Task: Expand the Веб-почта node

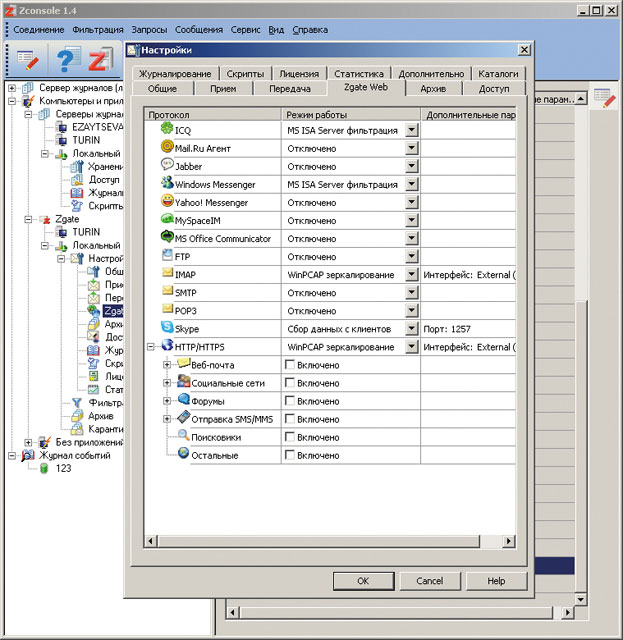Action: pos(167,365)
